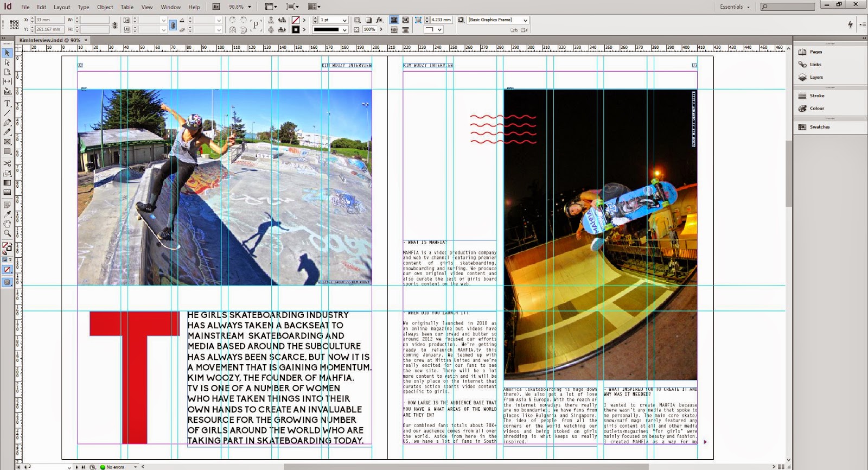Select the Direct Selection tool

[x=8, y=62]
